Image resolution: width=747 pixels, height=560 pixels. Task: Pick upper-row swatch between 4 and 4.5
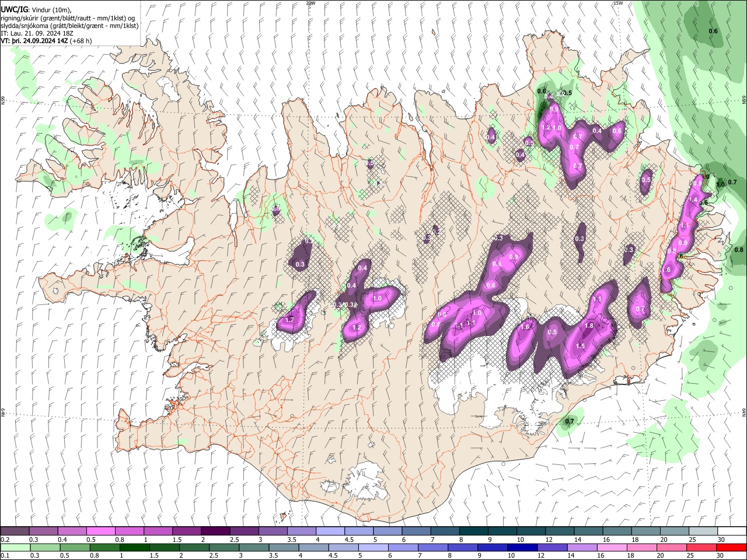330,531
